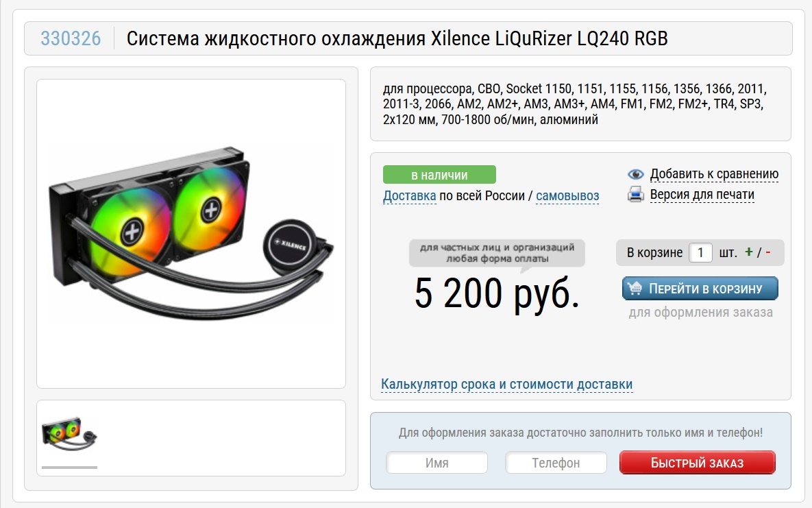The image size is (812, 508).
Task: Click the 5 200 руб. price
Action: click(x=497, y=293)
